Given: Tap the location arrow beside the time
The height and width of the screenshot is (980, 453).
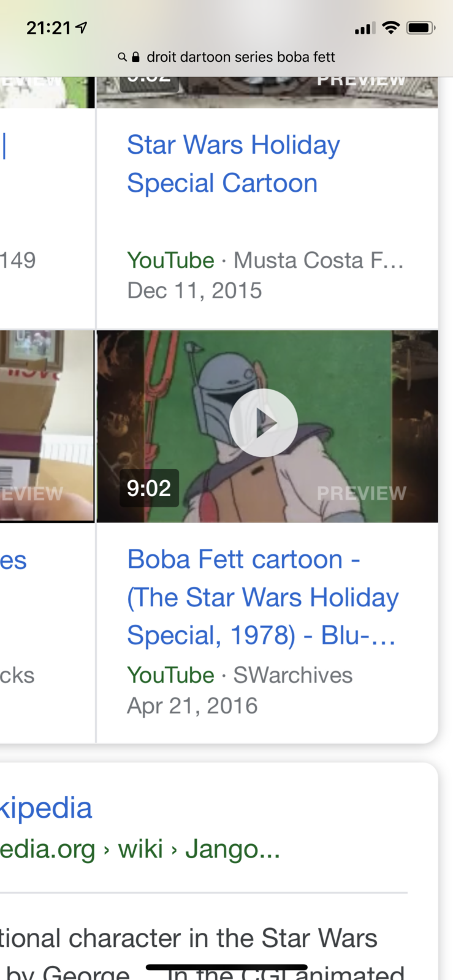Looking at the screenshot, I should pos(81,28).
